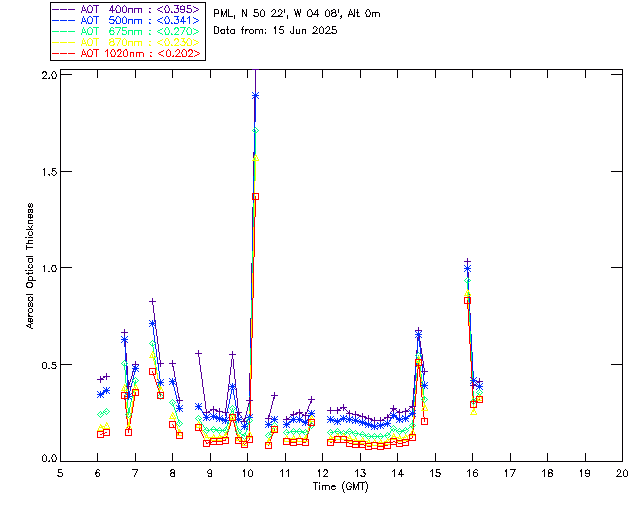Click the hour 15 x-axis label

[435, 473]
